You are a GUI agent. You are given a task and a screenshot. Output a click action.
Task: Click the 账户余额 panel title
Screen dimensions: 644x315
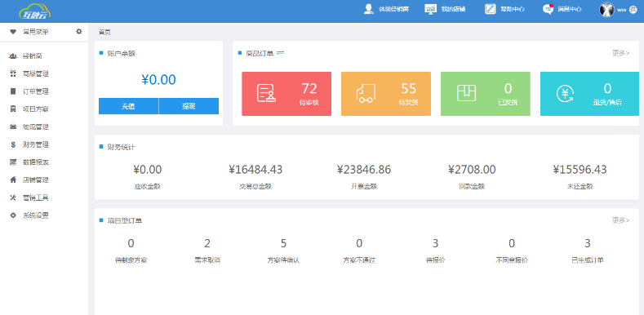pyautogui.click(x=121, y=53)
